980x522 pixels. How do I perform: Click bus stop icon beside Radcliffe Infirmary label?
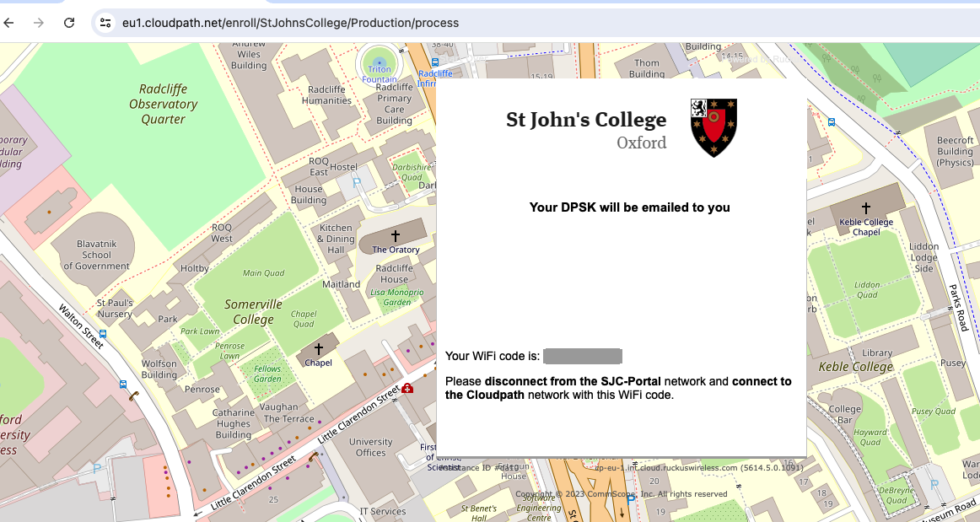[x=435, y=62]
